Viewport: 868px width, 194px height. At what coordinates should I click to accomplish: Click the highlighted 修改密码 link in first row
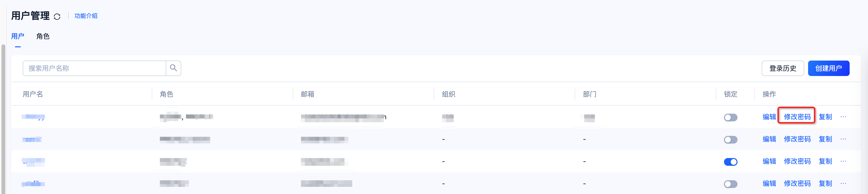click(797, 117)
